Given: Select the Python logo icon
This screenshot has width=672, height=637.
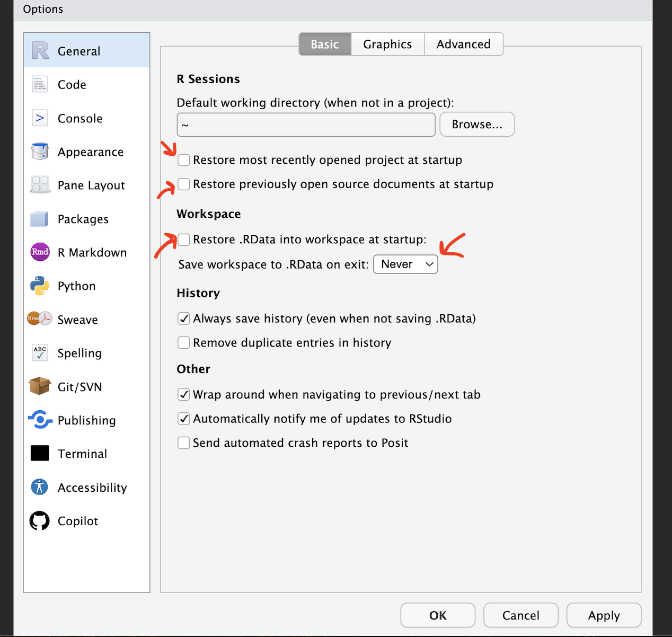Looking at the screenshot, I should (40, 286).
